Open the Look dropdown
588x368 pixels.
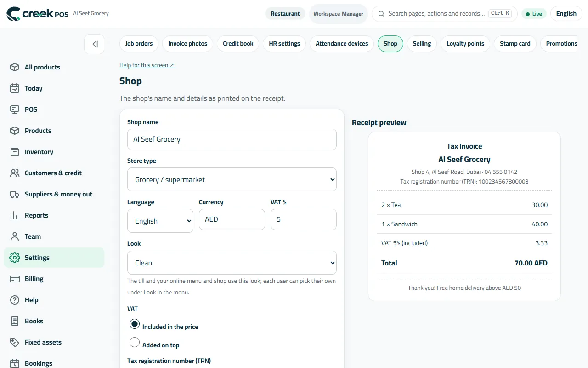232,263
